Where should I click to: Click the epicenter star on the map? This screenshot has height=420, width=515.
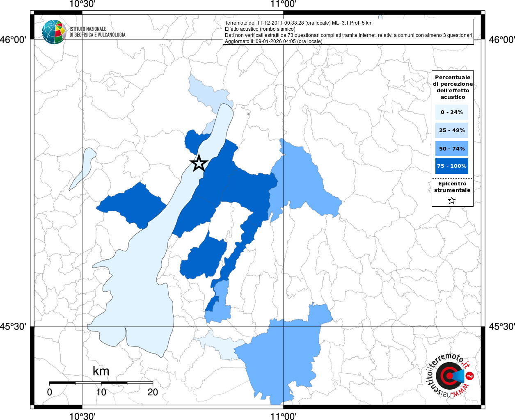[199, 163]
